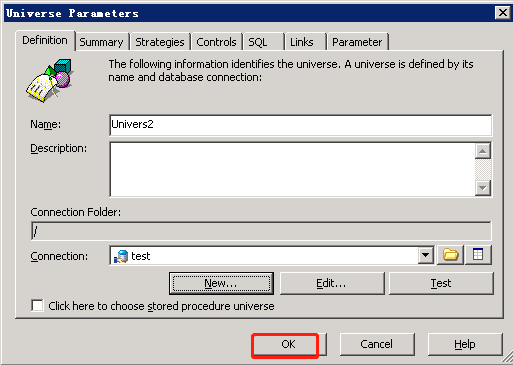Expand the Connection dropdown arrow
Screen dimensions: 513x365
point(426,255)
